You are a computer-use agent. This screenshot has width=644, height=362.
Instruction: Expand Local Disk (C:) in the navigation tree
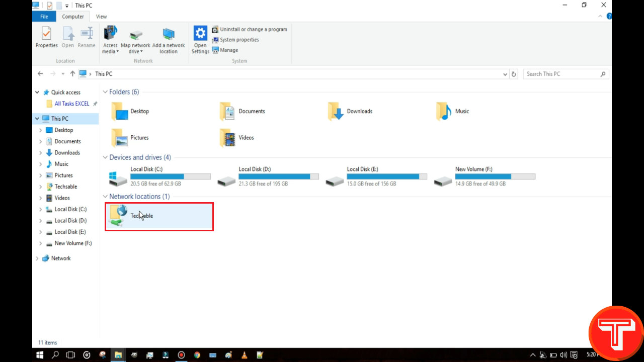click(x=41, y=209)
